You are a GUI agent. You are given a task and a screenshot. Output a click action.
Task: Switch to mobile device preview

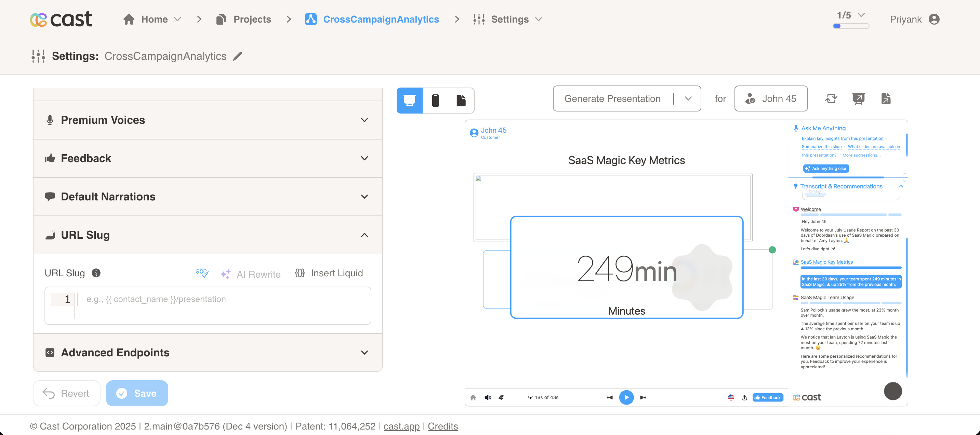(x=435, y=101)
